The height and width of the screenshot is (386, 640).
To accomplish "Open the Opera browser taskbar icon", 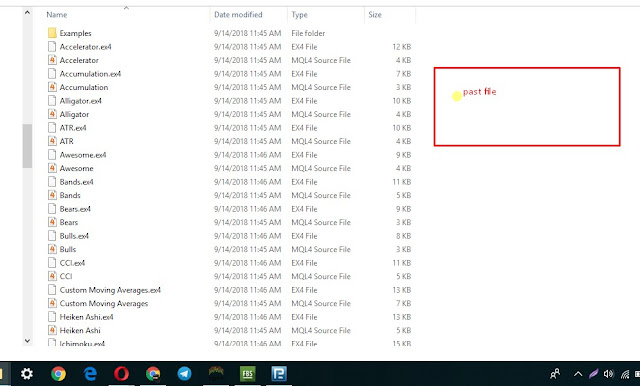I will click(121, 373).
